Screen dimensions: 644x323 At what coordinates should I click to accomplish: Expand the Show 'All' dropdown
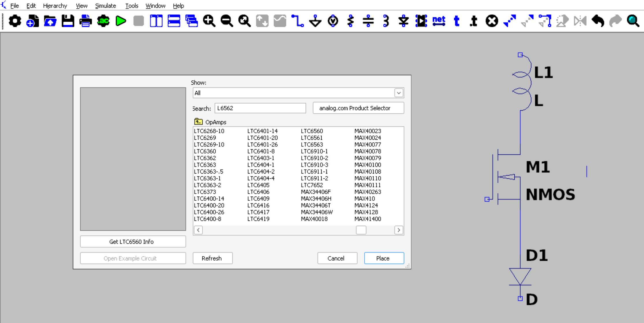coord(399,93)
